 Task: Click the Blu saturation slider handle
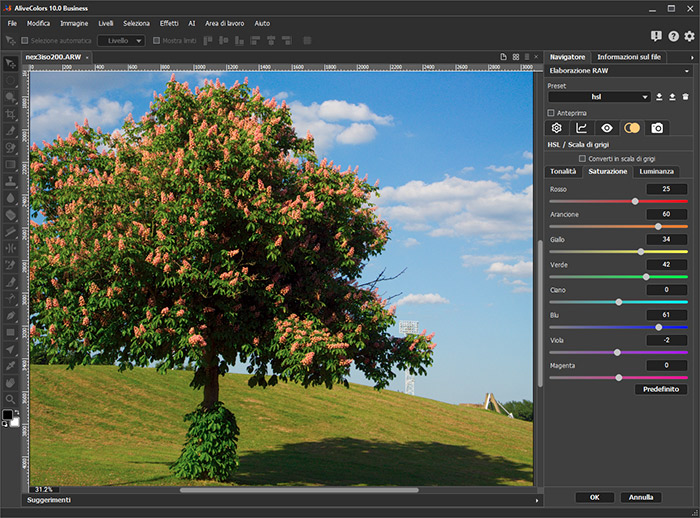pyautogui.click(x=659, y=327)
